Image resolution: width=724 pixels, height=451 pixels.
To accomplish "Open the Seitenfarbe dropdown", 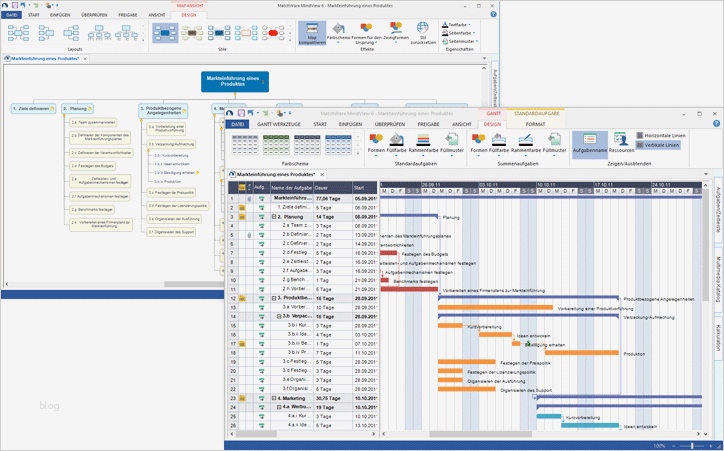I will (x=458, y=33).
